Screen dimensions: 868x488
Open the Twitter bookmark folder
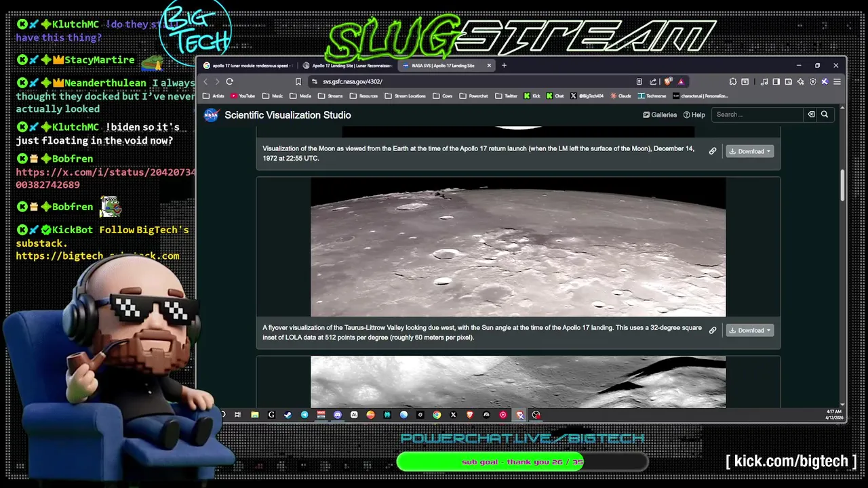pyautogui.click(x=506, y=96)
